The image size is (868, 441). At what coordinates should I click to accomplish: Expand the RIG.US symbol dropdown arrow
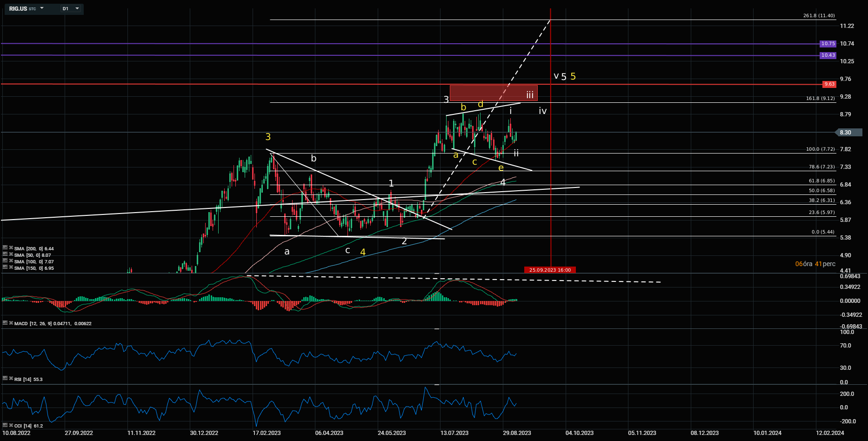[42, 8]
